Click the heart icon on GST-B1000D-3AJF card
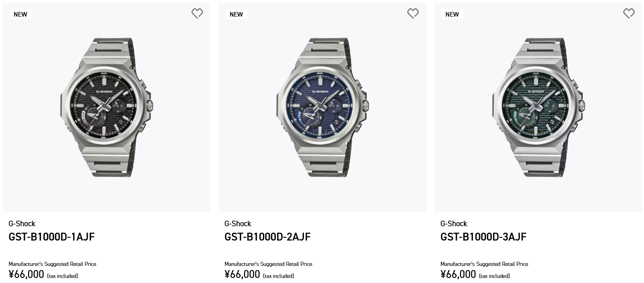The width and height of the screenshot is (644, 283). tap(629, 14)
